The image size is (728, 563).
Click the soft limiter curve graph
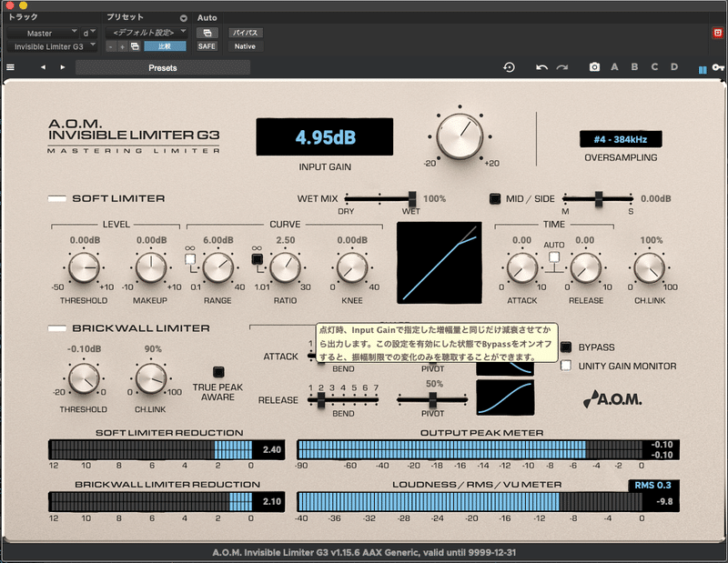(440, 263)
